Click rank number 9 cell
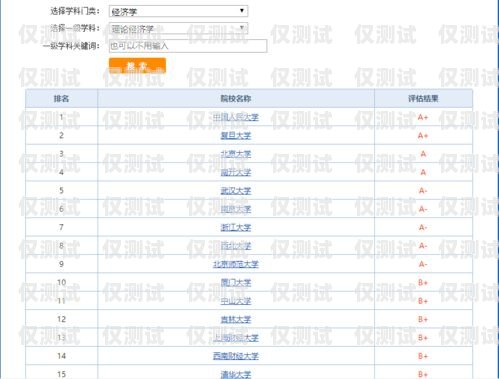The height and width of the screenshot is (379, 499). click(x=61, y=264)
